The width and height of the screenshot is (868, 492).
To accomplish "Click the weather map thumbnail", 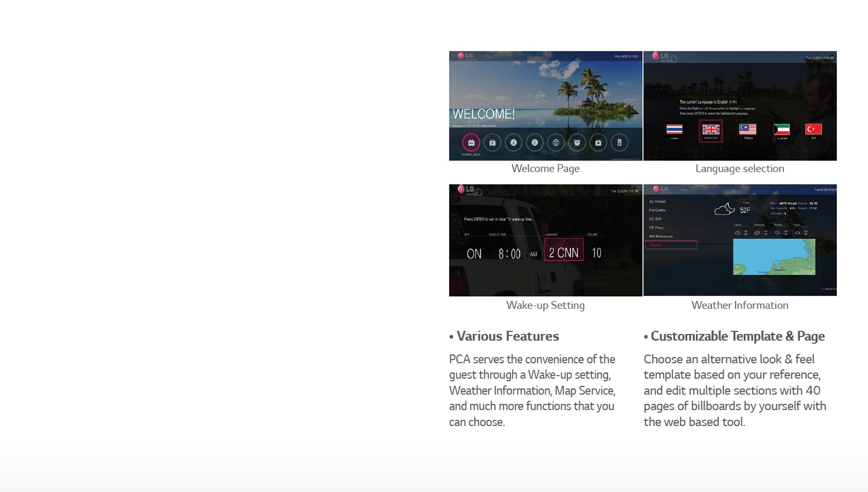I will pos(773,257).
